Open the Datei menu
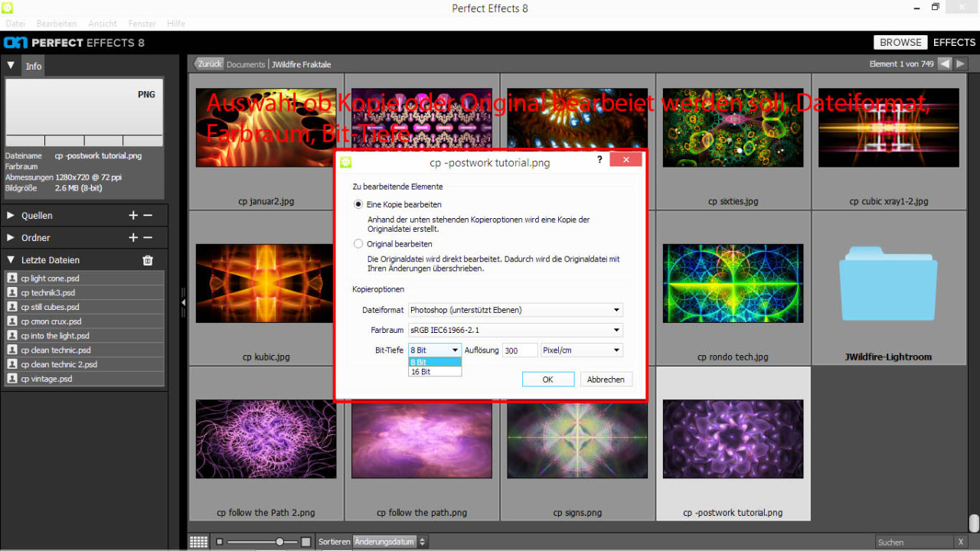The image size is (980, 551). (15, 24)
